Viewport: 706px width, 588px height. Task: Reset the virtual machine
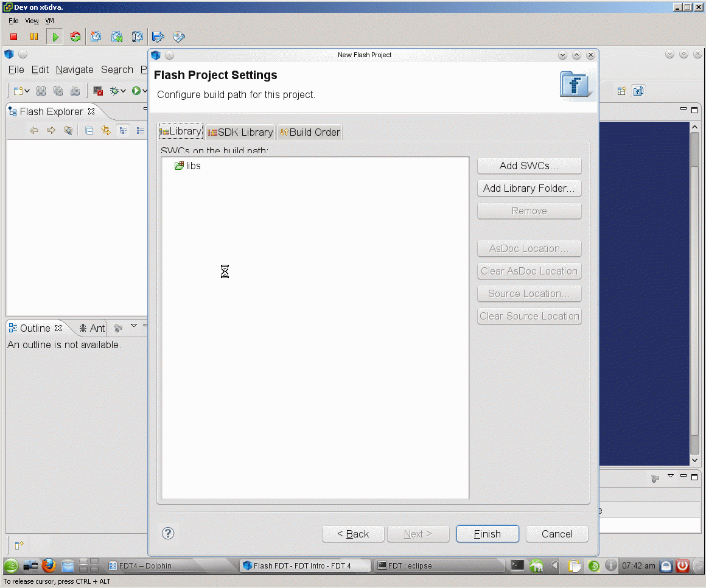click(x=75, y=37)
